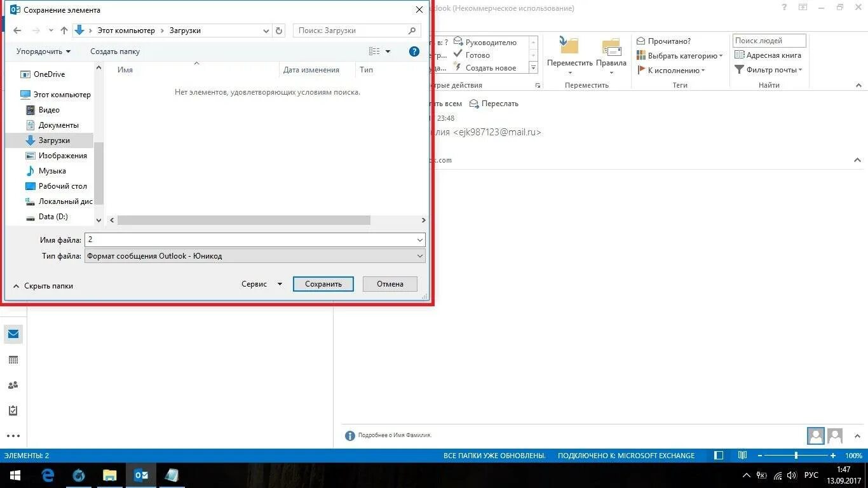This screenshot has width=868, height=488.
Task: Mark message via Прочитано? button
Action: coord(663,41)
